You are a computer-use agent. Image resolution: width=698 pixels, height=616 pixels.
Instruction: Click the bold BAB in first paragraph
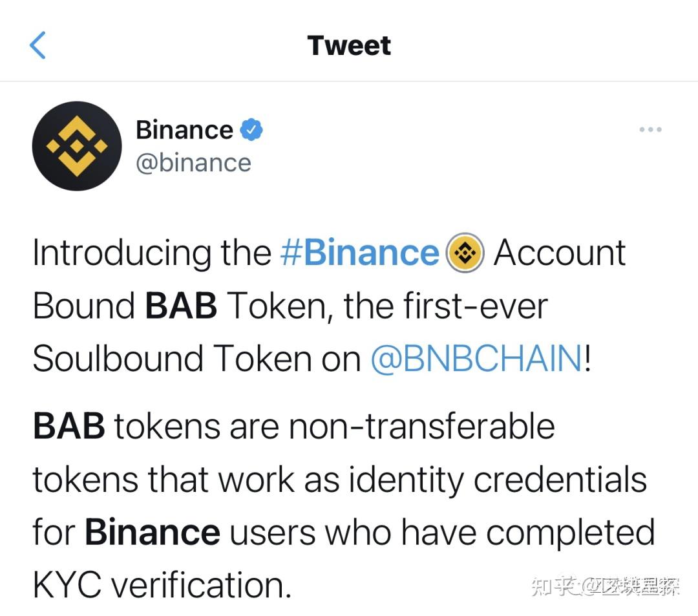pyautogui.click(x=181, y=306)
